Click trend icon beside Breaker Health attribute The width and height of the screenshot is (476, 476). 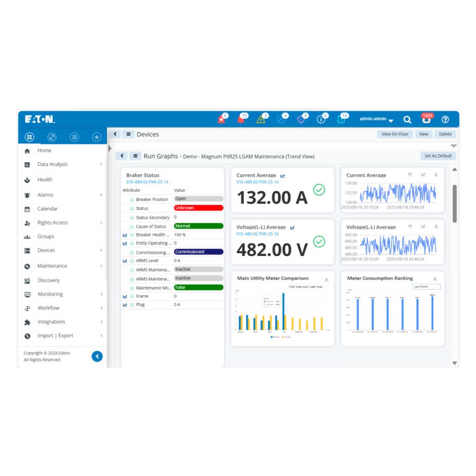pyautogui.click(x=125, y=235)
